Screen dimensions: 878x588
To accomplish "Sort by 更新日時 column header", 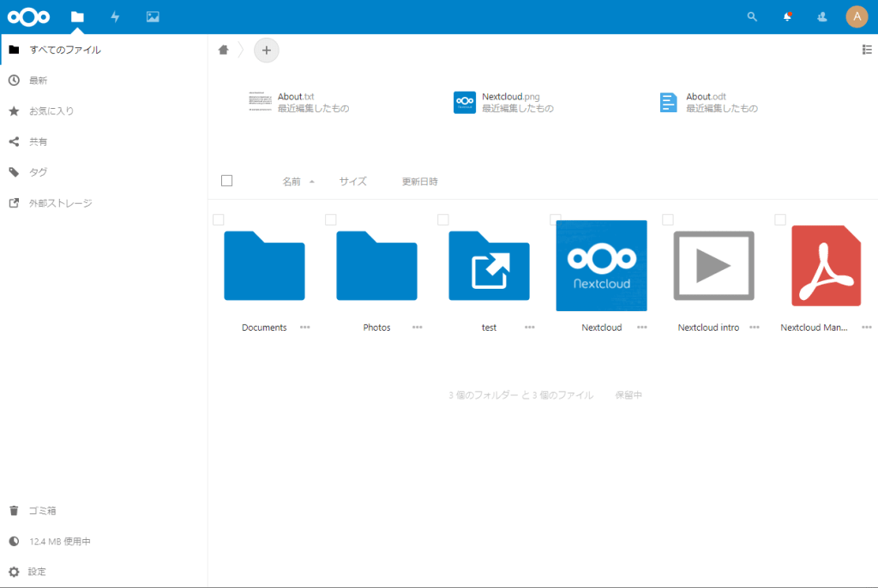I will (x=420, y=182).
